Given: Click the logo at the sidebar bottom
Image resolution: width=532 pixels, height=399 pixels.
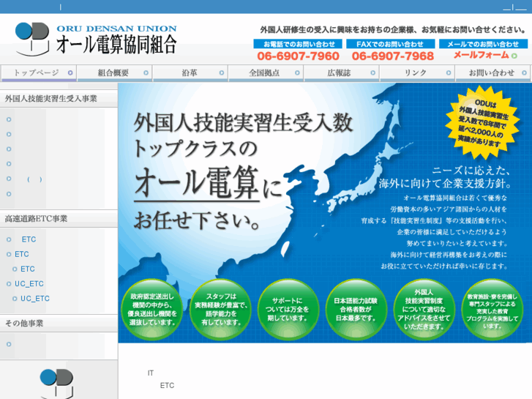Looking at the screenshot, I should click(56, 384).
